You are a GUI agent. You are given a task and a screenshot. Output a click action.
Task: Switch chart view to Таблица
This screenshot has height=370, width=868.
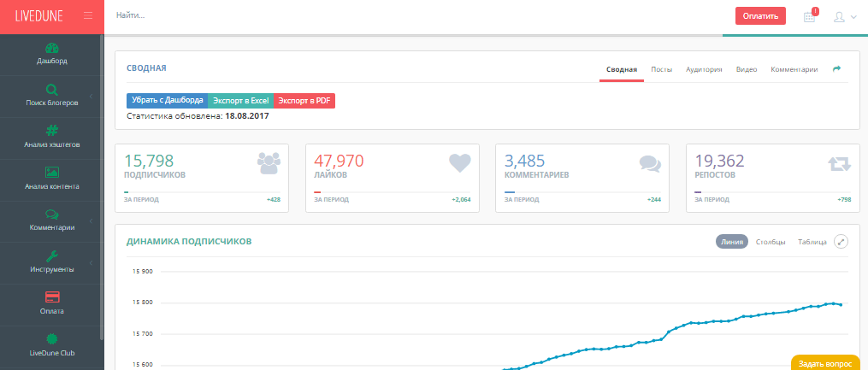(812, 242)
